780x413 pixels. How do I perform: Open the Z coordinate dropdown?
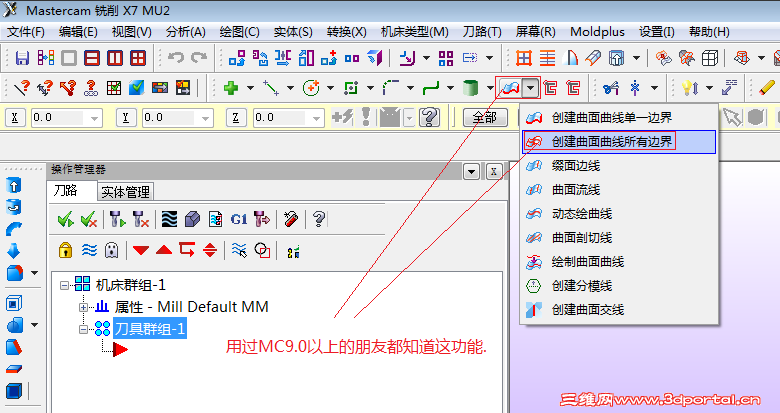[316, 118]
